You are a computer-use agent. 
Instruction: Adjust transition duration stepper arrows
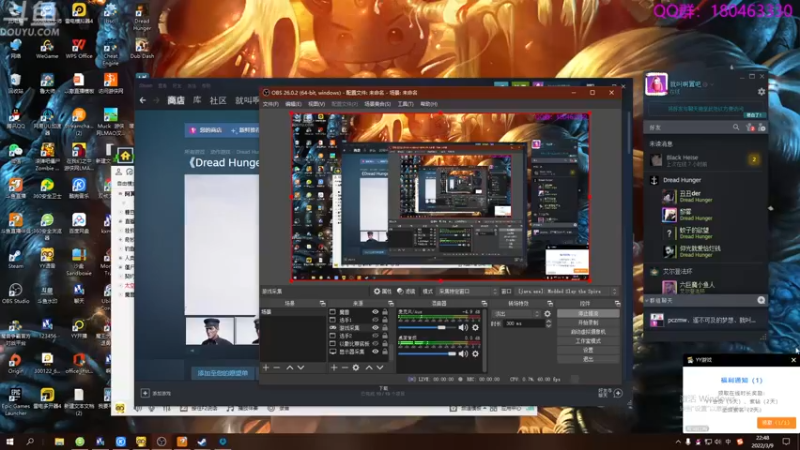[548, 323]
